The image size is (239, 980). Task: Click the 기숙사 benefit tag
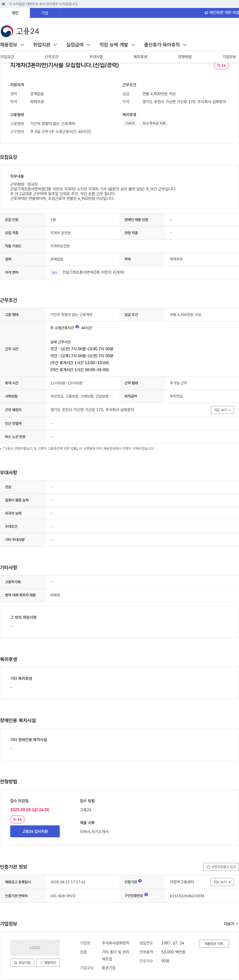[130, 123]
